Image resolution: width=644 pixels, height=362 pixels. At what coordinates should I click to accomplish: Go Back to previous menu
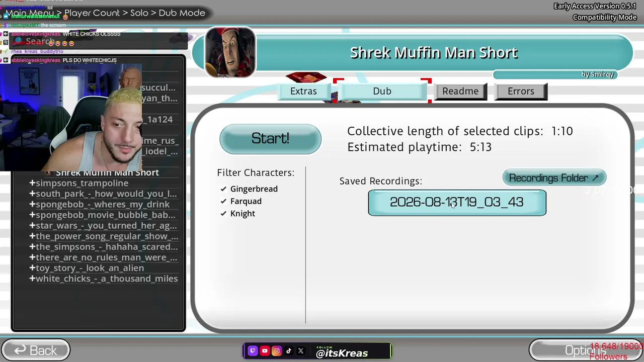(x=35, y=350)
